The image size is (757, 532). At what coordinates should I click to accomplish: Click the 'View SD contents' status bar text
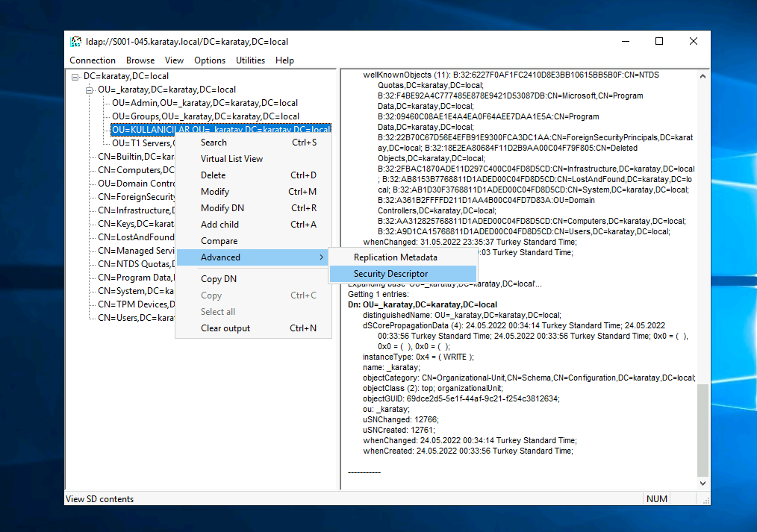click(100, 499)
